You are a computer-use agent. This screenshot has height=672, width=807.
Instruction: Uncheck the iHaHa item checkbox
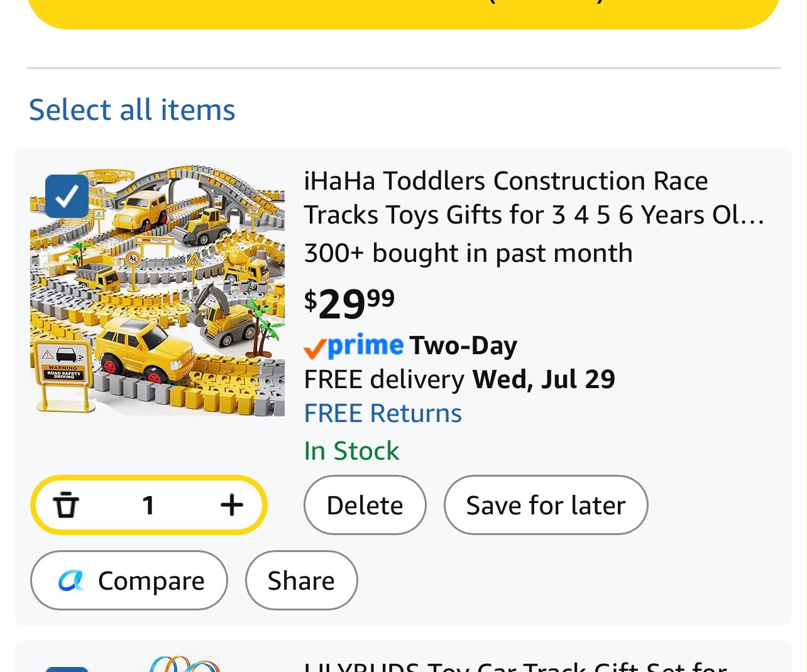pos(67,197)
